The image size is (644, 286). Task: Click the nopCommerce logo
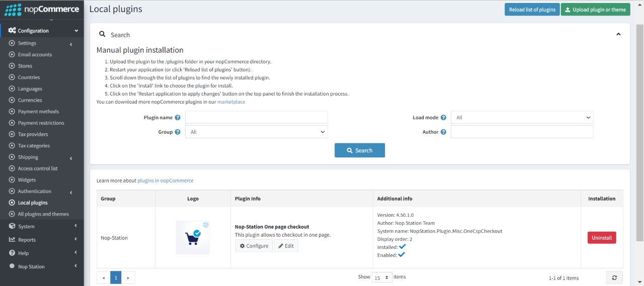click(x=42, y=10)
